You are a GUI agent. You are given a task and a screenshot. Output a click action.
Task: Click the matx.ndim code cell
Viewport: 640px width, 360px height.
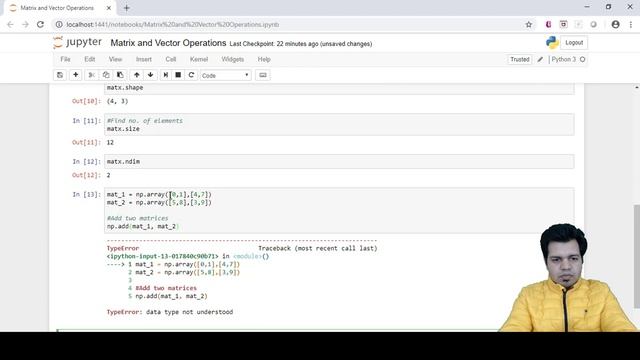coord(339,162)
